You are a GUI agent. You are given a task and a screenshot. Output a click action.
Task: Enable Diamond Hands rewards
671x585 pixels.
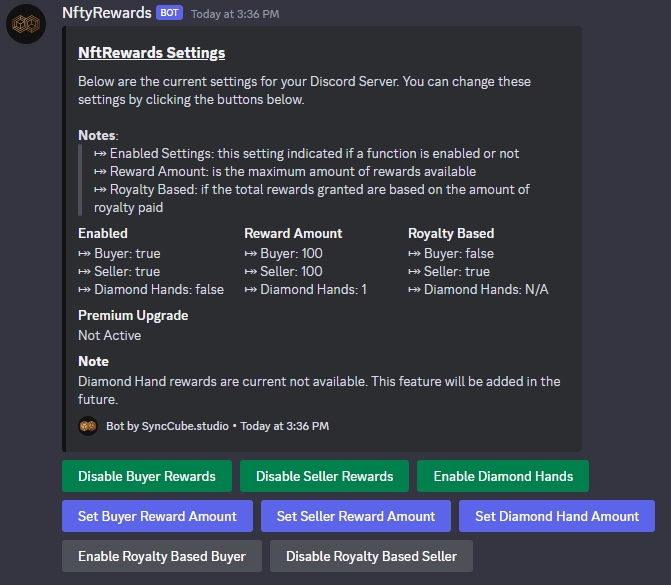pyautogui.click(x=503, y=476)
